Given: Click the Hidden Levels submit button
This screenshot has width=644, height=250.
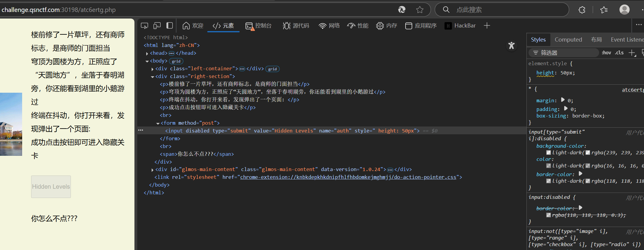Looking at the screenshot, I should point(51,187).
